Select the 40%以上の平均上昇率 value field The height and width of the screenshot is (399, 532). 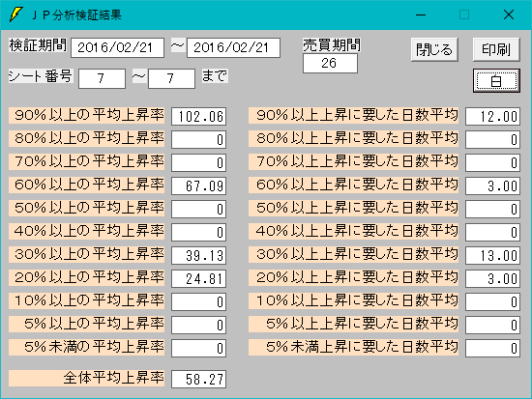click(199, 232)
